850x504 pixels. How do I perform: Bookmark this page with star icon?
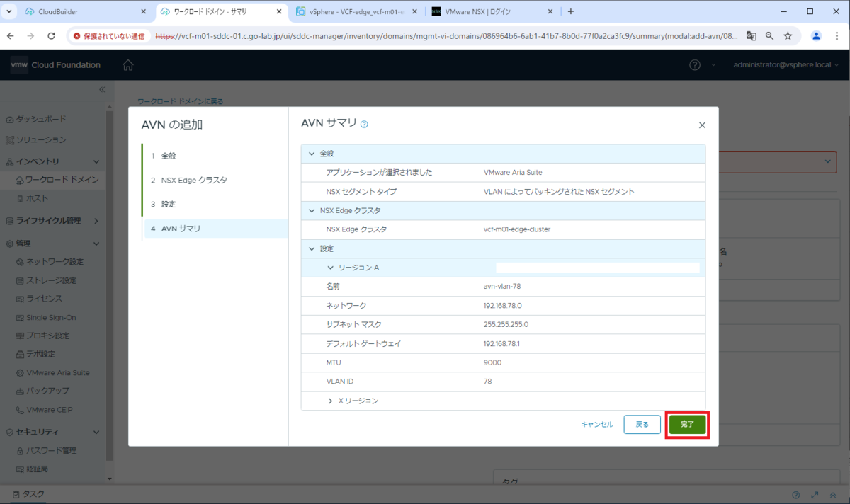(788, 35)
